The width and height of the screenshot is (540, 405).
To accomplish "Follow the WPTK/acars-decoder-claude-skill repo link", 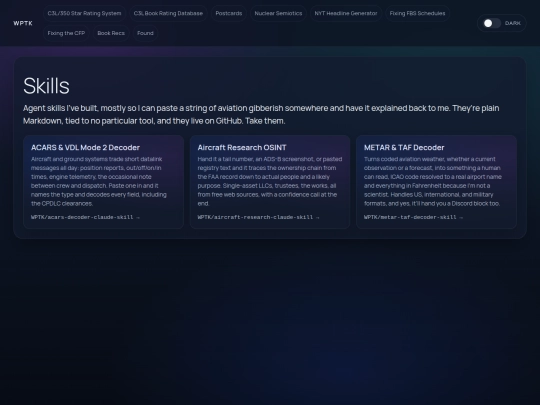I will click(x=85, y=217).
